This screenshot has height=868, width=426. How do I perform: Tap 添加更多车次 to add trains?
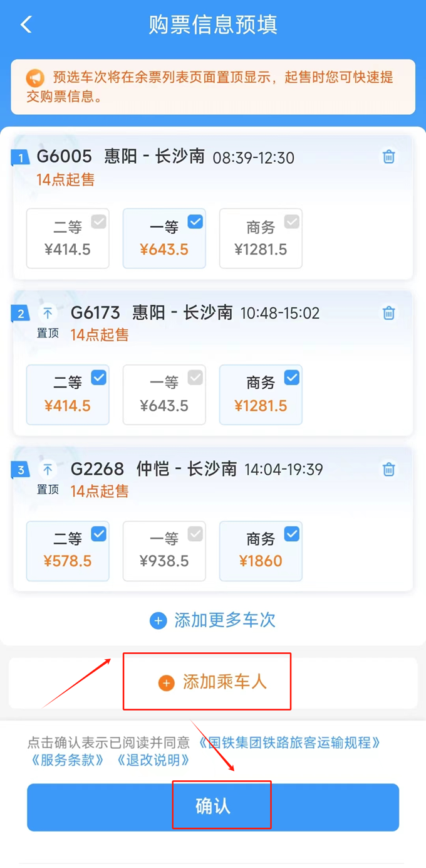click(224, 621)
